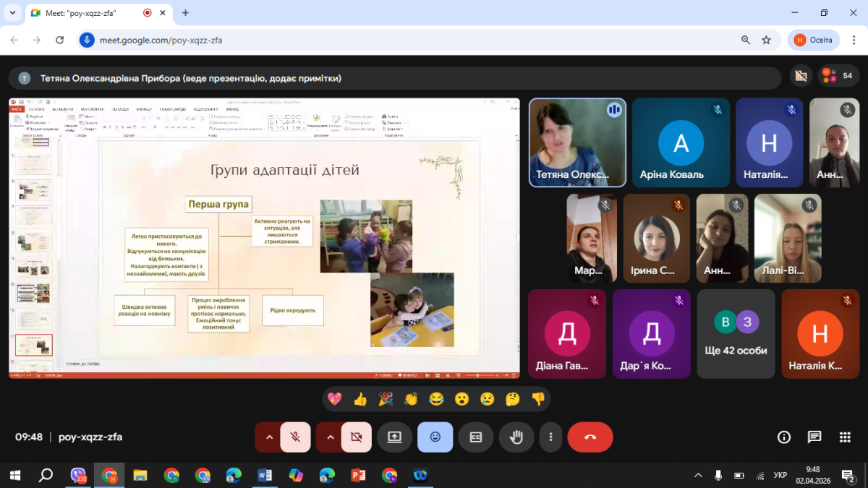Leave the call with red button
The image size is (868, 488).
click(x=590, y=437)
